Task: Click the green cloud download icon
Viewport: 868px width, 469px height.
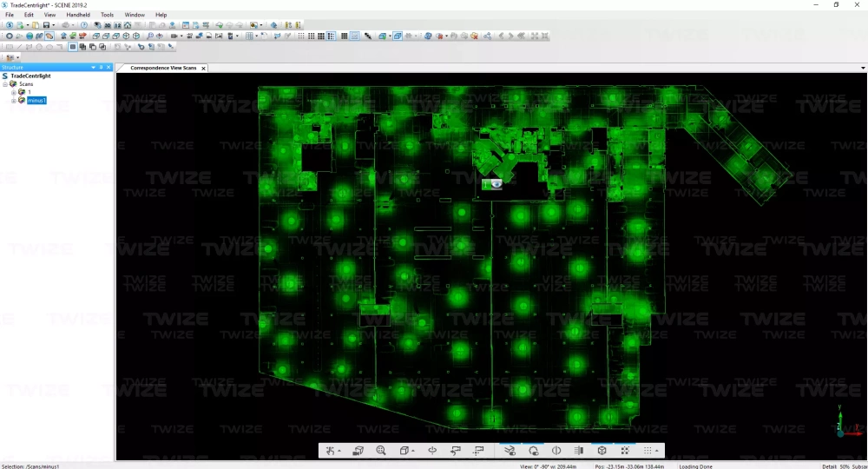Action: pos(220,25)
